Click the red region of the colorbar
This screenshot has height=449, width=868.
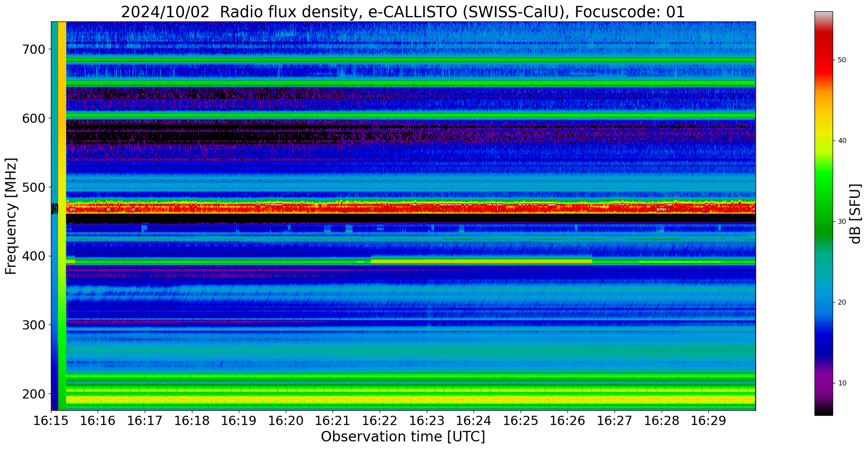pos(823,57)
